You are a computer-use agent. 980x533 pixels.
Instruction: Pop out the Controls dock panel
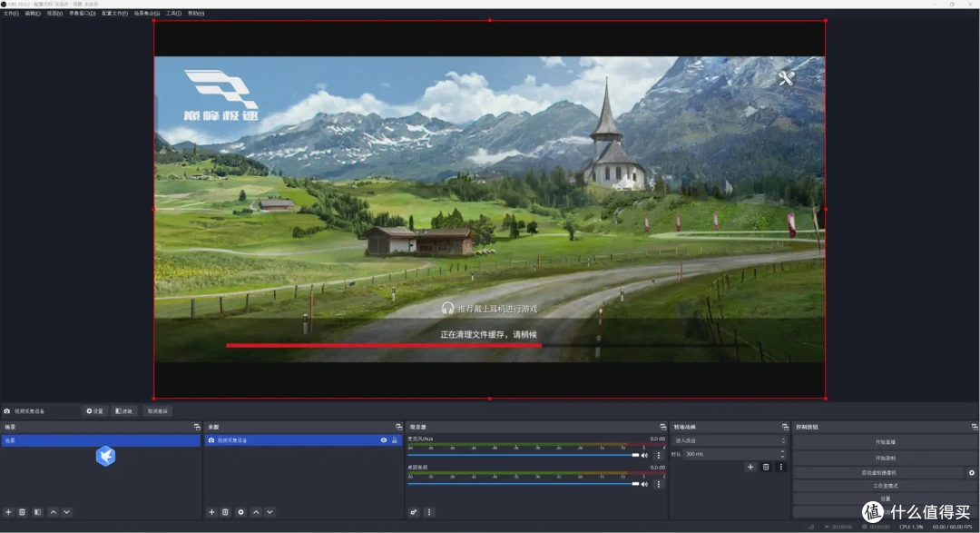pos(975,428)
